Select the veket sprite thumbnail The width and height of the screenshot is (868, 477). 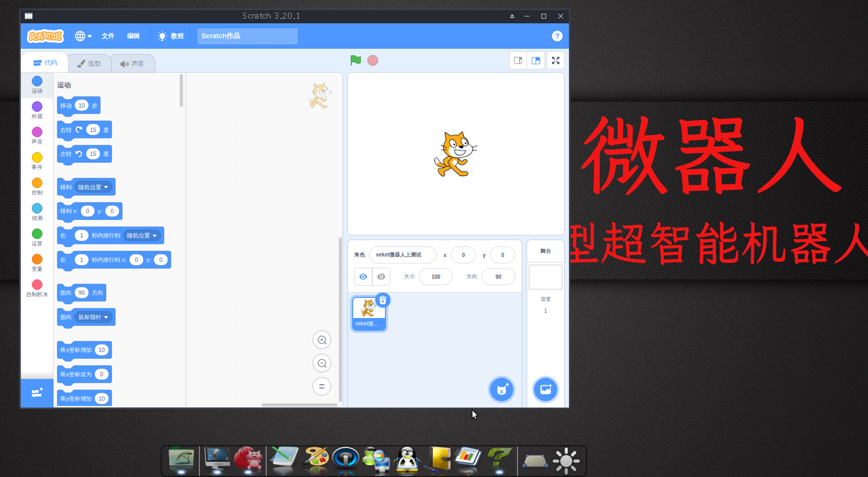tap(369, 314)
